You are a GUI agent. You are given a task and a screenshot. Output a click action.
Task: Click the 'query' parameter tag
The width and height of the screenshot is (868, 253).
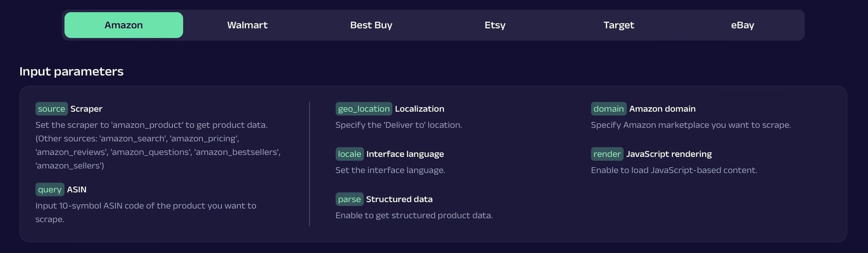click(x=50, y=190)
